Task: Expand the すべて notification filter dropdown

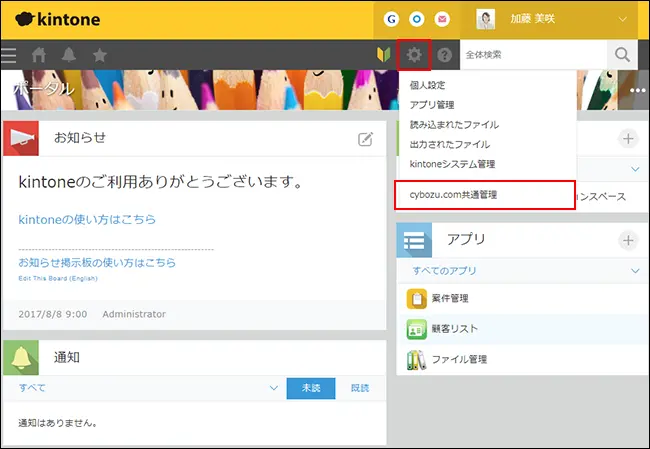Action: [x=273, y=388]
